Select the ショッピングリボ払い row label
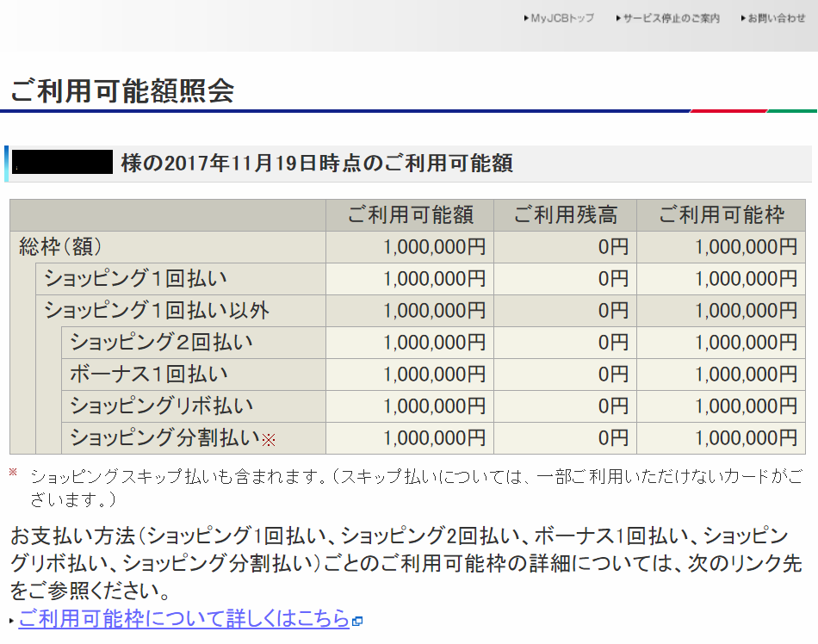Screen dimensions: 818x644 click(161, 406)
